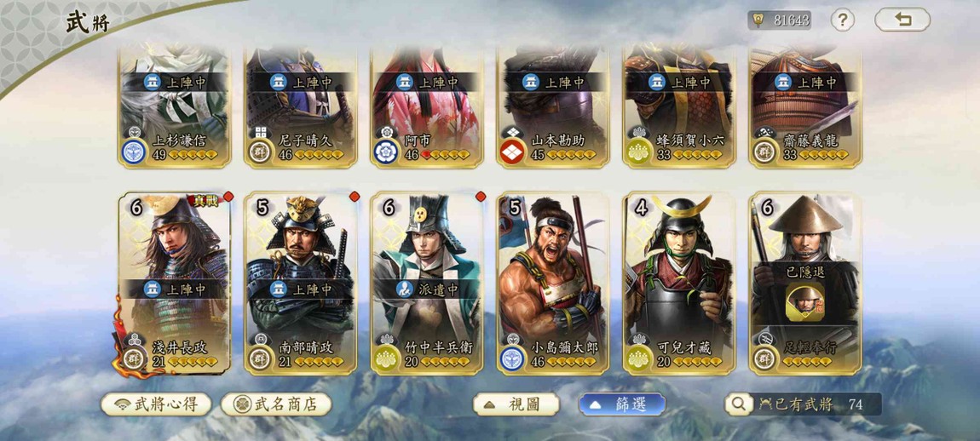Open the 阿市 general card

(427, 105)
